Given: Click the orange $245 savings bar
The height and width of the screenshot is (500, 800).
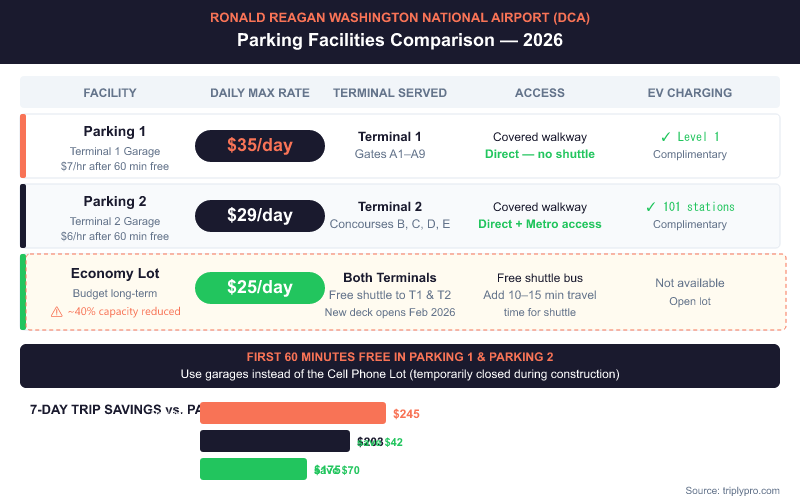Looking at the screenshot, I should [293, 413].
